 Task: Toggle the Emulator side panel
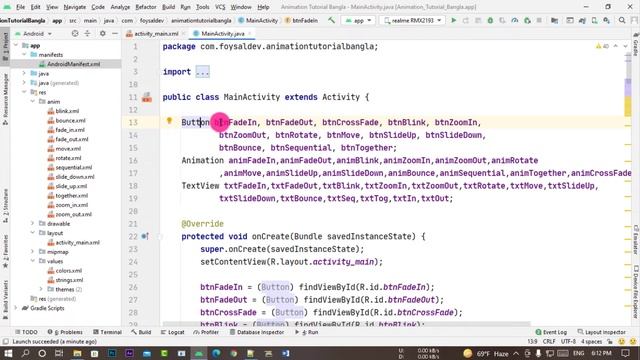tap(636, 240)
